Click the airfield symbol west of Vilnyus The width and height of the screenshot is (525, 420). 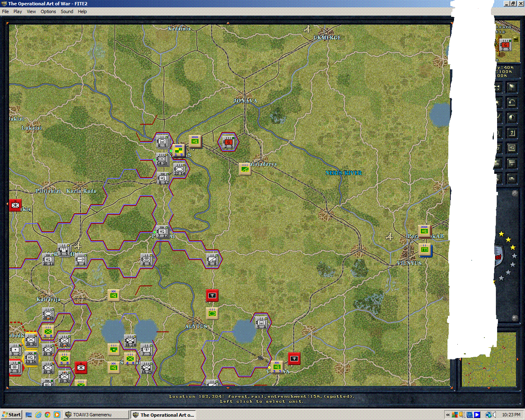coord(390,237)
